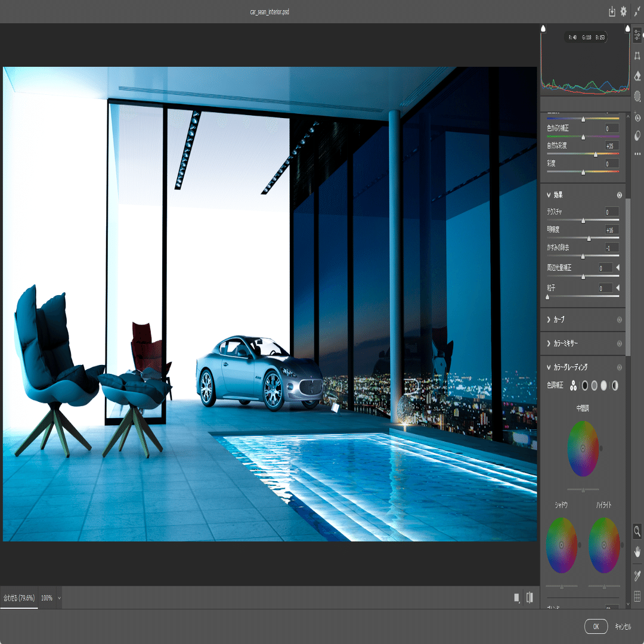This screenshot has width=644, height=644.
Task: Expand the カーブ section
Action: 549,320
